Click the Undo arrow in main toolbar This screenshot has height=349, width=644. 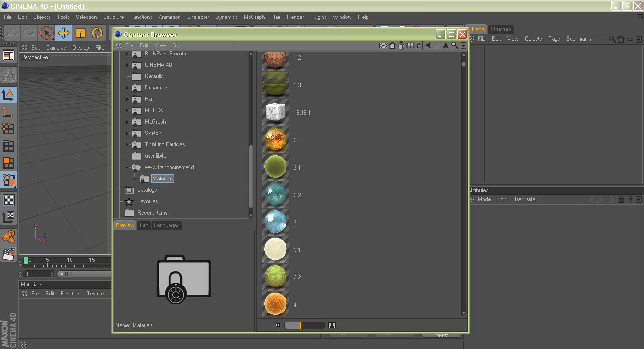point(12,33)
